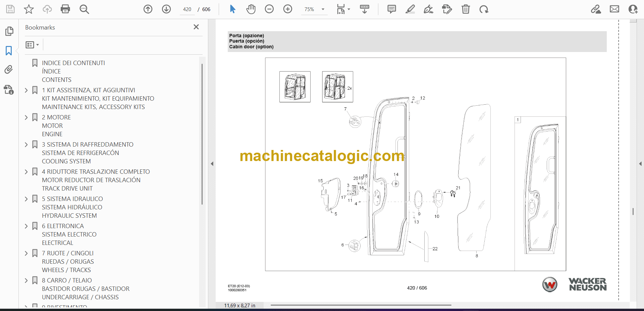The width and height of the screenshot is (644, 311).
Task: Choose the highlight text pen tool
Action: [410, 9]
